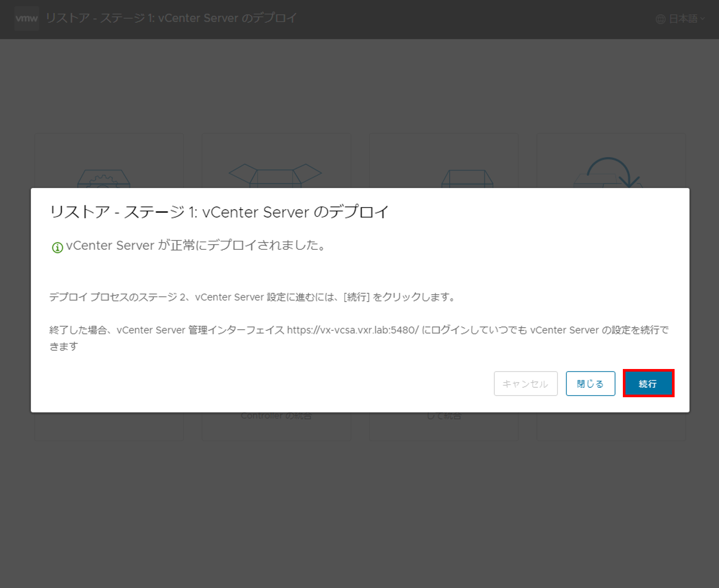Click the instruction line mentioning [続行] をクリックします
Image resolution: width=719 pixels, height=588 pixels.
pyautogui.click(x=252, y=297)
